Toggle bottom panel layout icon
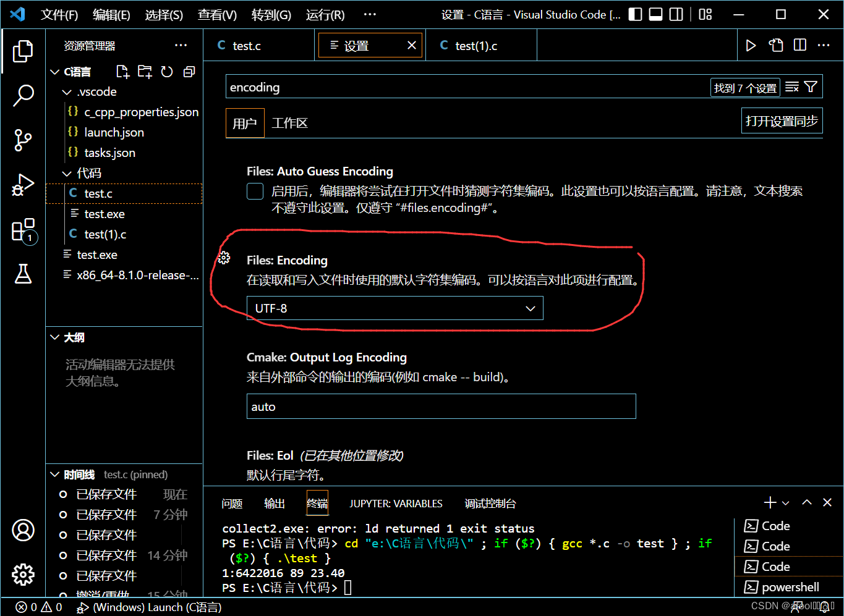 [x=656, y=14]
